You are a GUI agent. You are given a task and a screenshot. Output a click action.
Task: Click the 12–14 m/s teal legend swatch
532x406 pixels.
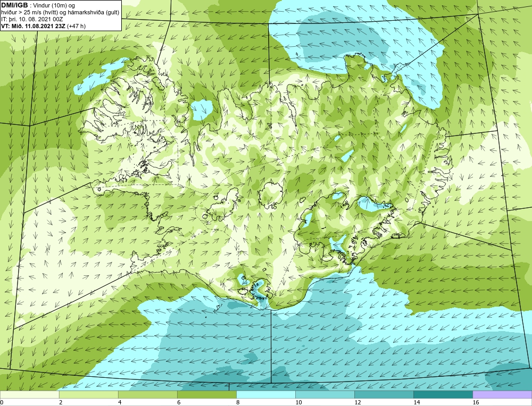click(x=384, y=395)
